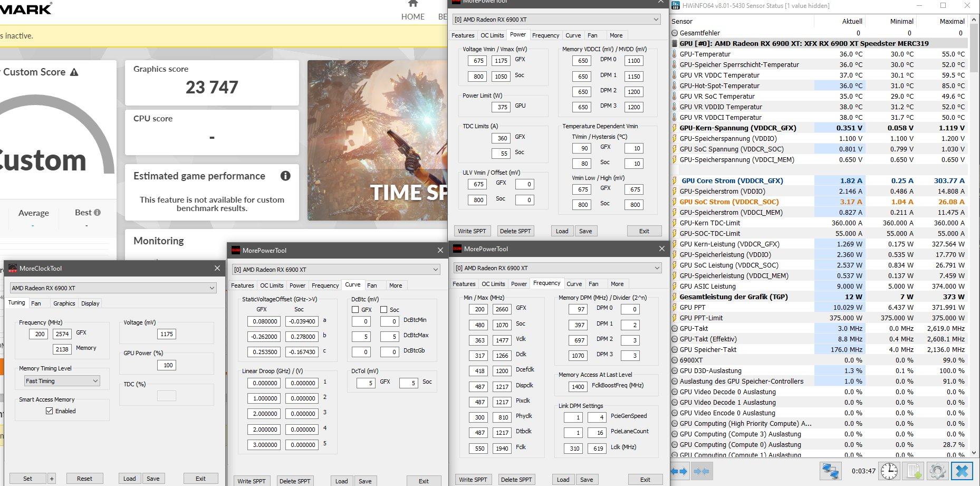Open HWiNFO remote network computers icon
This screenshot has height=486, width=980.
coord(831,471)
